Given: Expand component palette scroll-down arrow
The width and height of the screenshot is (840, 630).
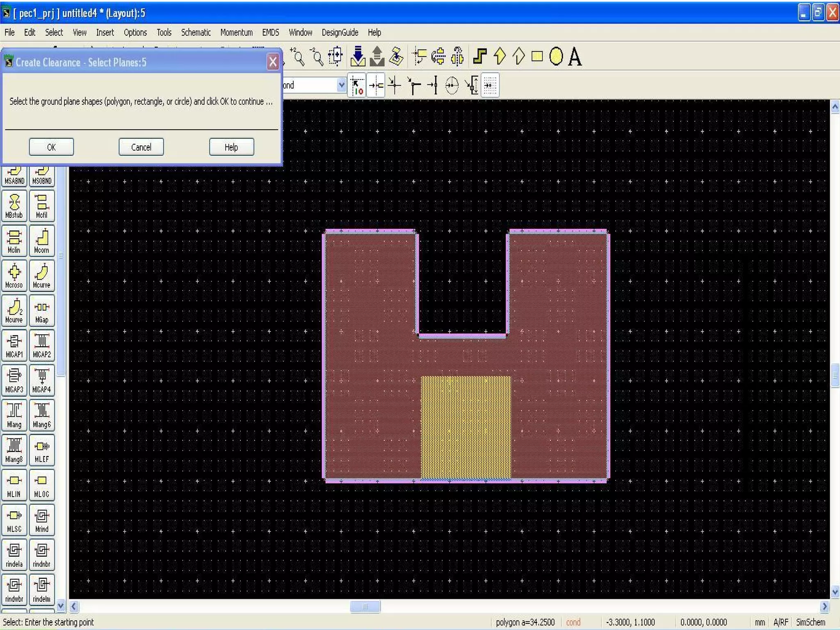Looking at the screenshot, I should point(61,605).
